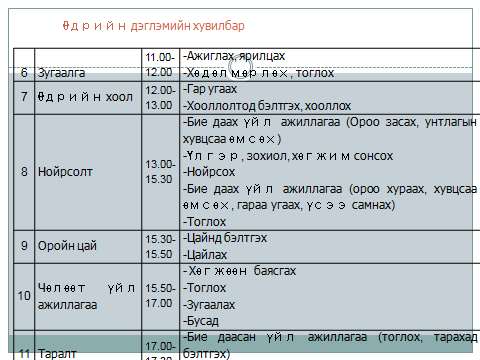480x360 pixels.
Task: Click the line containing 'зохиол, хөгжим сонсох'
Action: coord(288,156)
